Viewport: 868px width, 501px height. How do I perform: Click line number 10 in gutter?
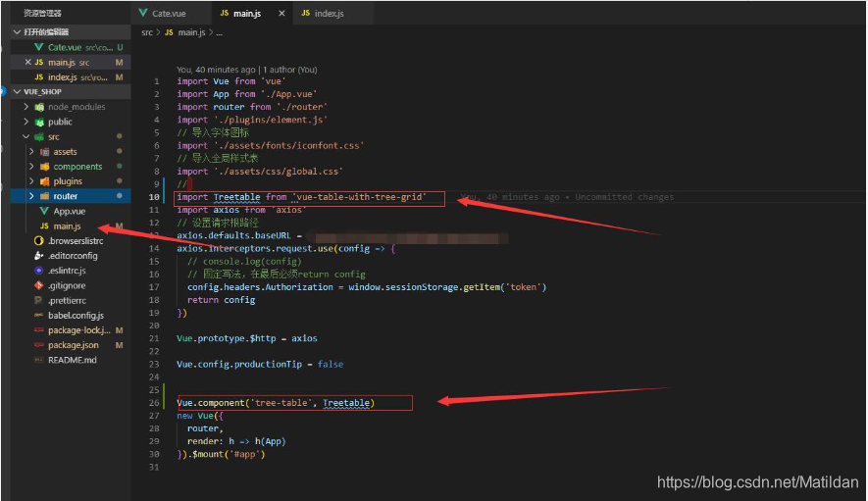tap(154, 197)
